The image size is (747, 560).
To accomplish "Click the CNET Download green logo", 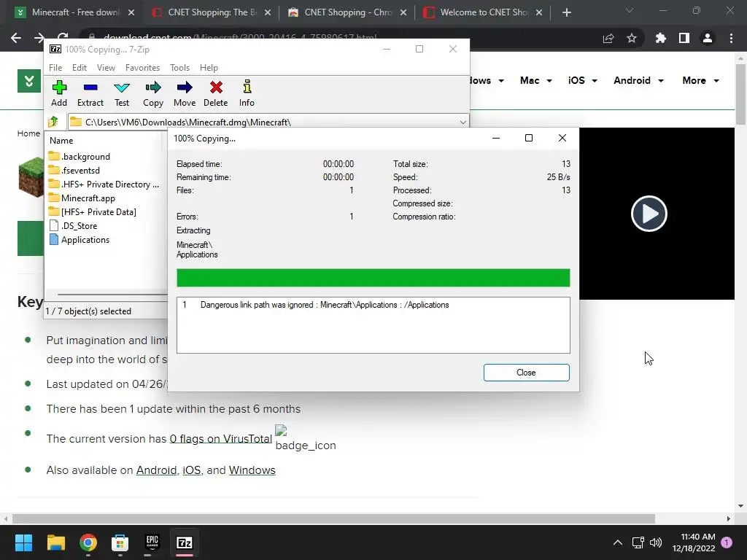I will pyautogui.click(x=29, y=81).
